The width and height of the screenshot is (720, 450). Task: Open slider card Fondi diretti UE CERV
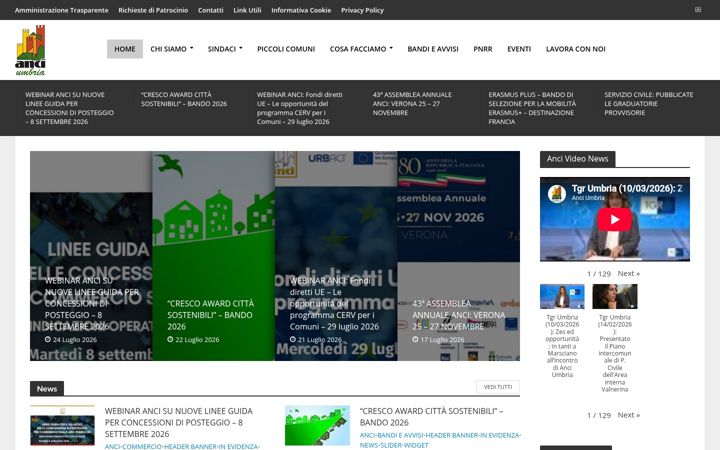(336, 256)
